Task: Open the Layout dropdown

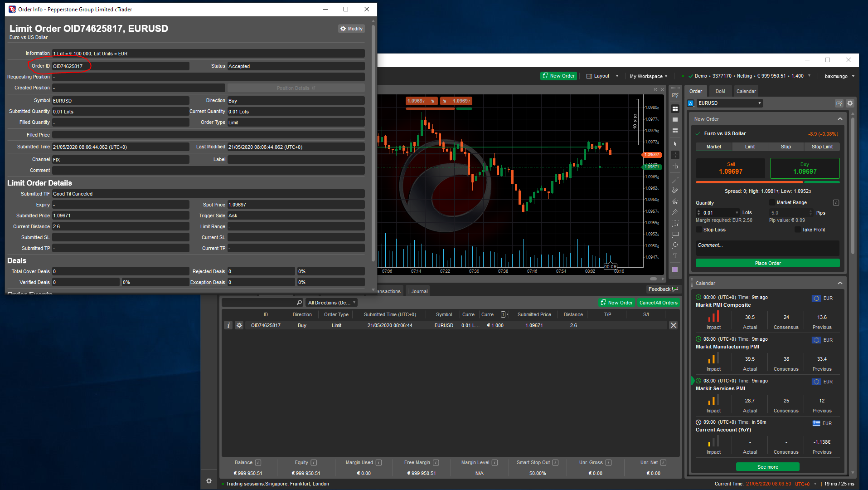Action: click(x=602, y=76)
